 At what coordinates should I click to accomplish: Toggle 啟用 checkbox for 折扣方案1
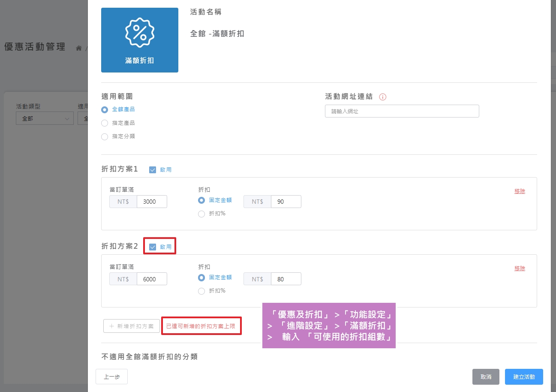pos(153,170)
